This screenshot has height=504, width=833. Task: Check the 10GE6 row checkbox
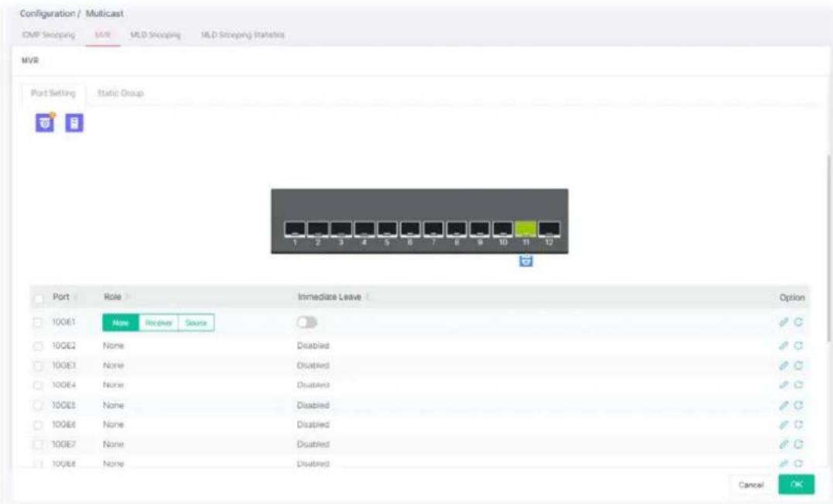coord(38,425)
